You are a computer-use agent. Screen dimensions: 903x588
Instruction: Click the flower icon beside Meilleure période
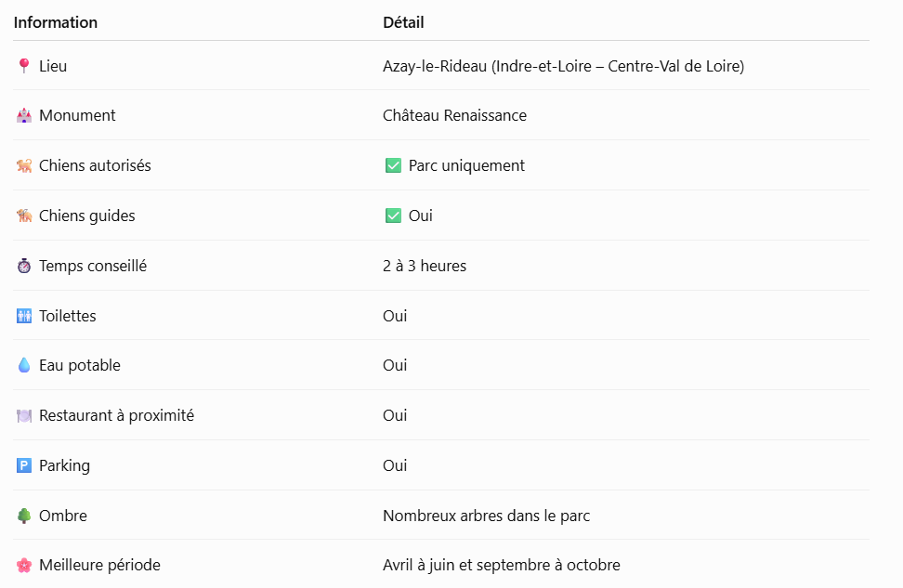(x=24, y=565)
